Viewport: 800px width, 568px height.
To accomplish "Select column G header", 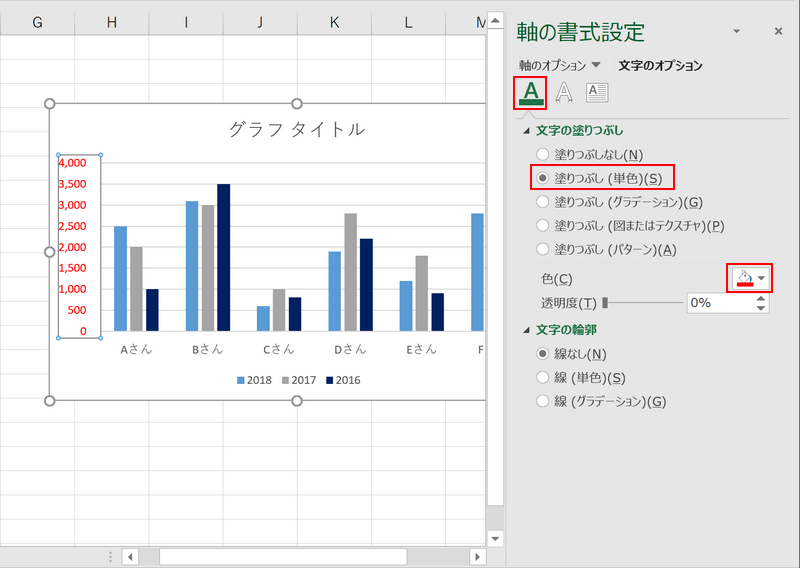I will click(37, 22).
